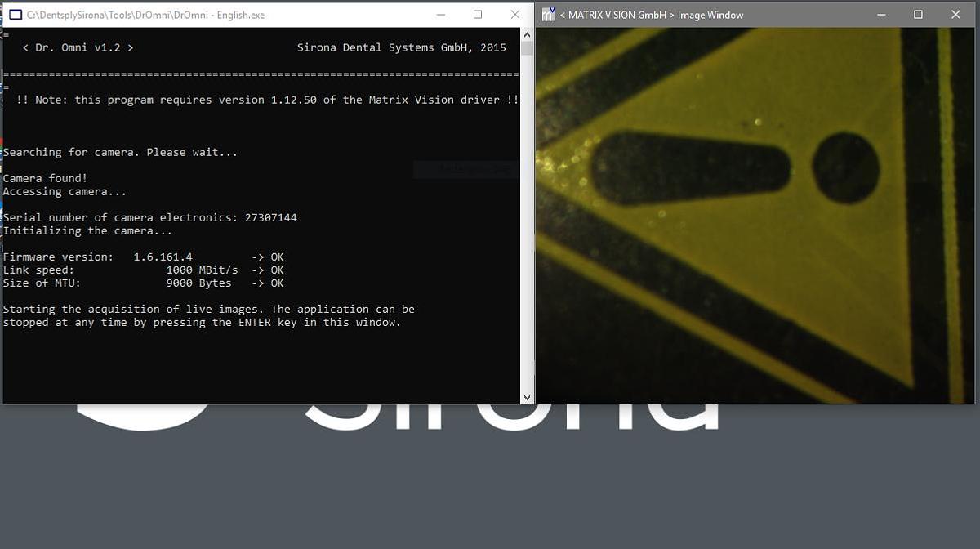
Task: Maximize the Dr. Omni console window
Action: click(x=478, y=15)
